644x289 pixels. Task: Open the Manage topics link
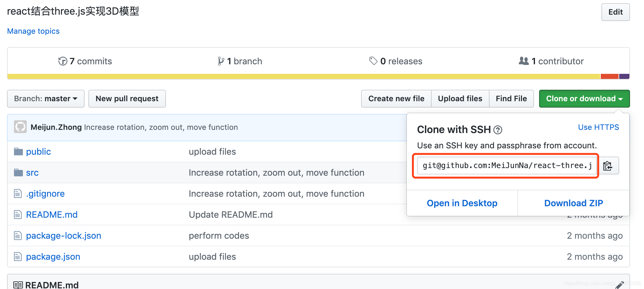click(x=33, y=31)
